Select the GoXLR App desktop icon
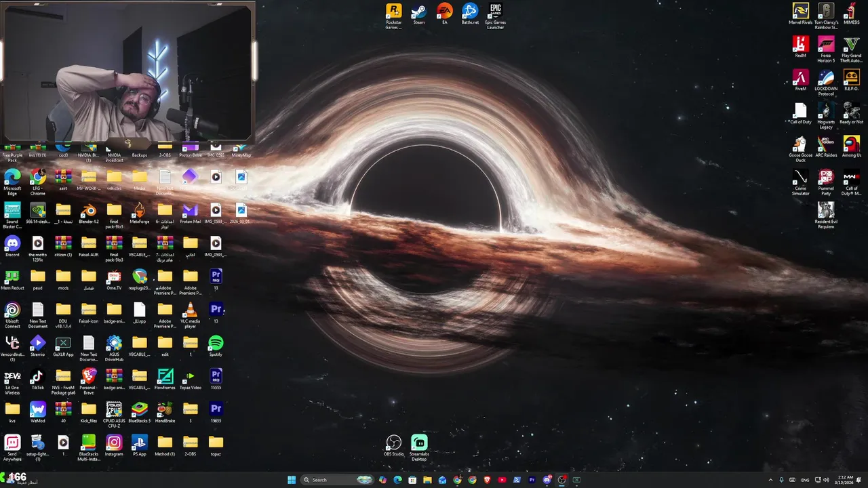The width and height of the screenshot is (868, 488). point(63,346)
